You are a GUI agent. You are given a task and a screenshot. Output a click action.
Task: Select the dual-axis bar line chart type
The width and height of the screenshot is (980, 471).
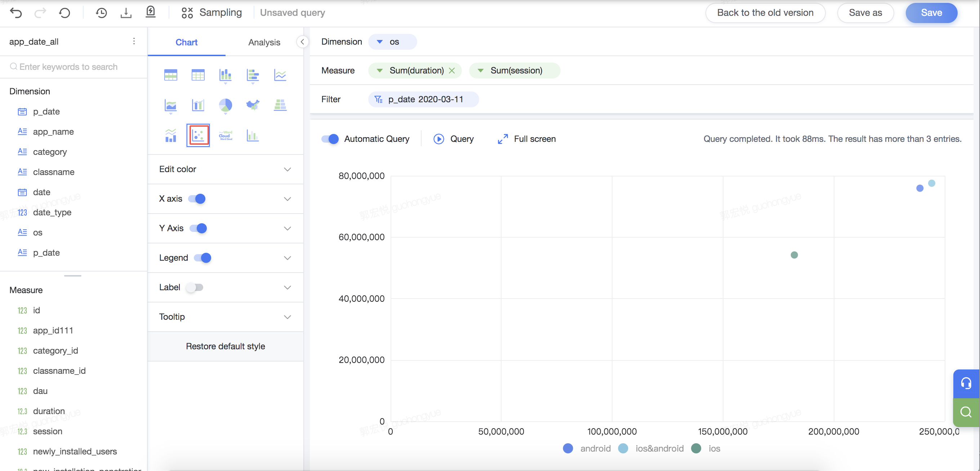pyautogui.click(x=198, y=105)
